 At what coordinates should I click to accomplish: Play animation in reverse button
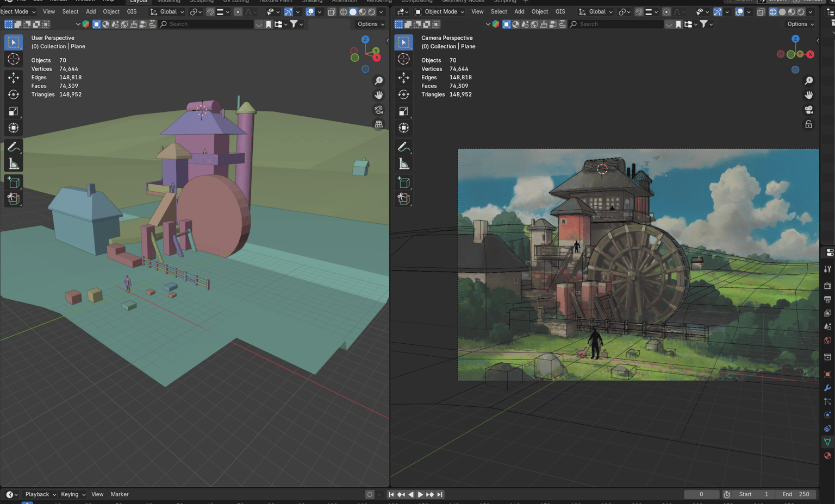pos(410,494)
